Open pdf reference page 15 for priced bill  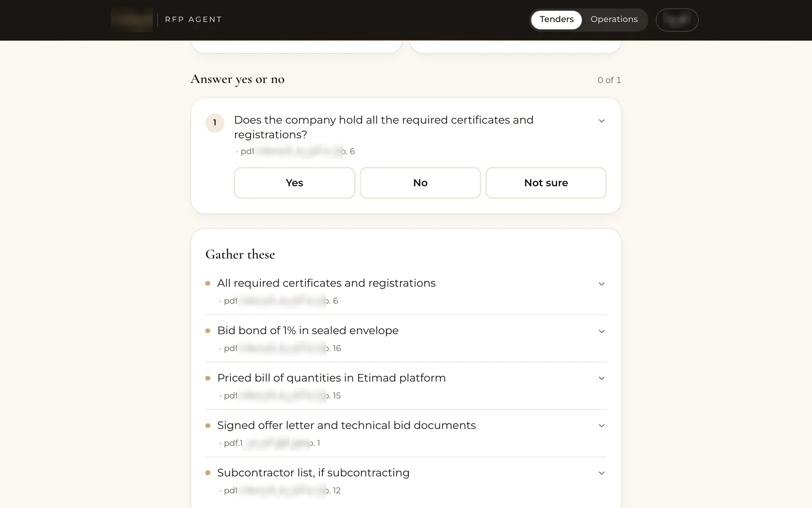point(280,396)
